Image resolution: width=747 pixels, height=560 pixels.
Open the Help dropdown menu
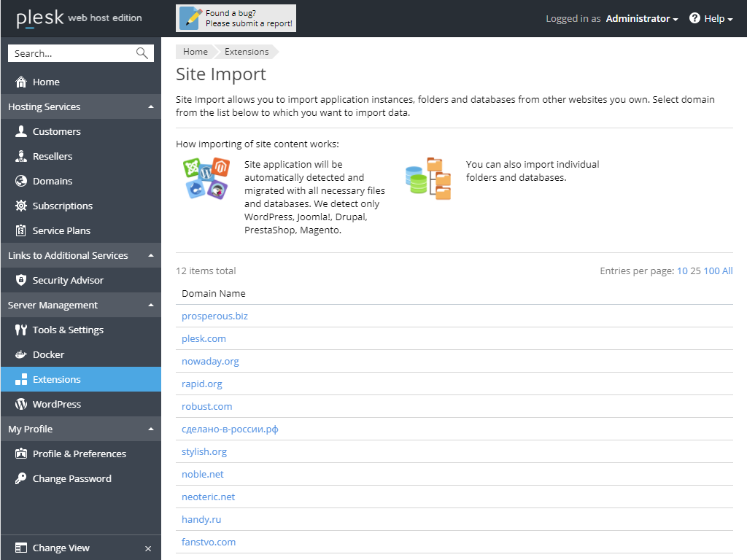(711, 19)
